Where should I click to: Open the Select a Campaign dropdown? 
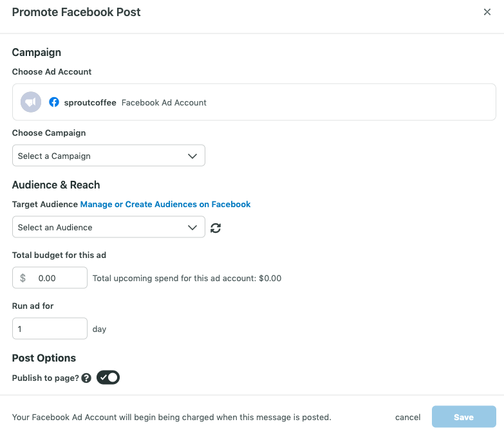[109, 156]
